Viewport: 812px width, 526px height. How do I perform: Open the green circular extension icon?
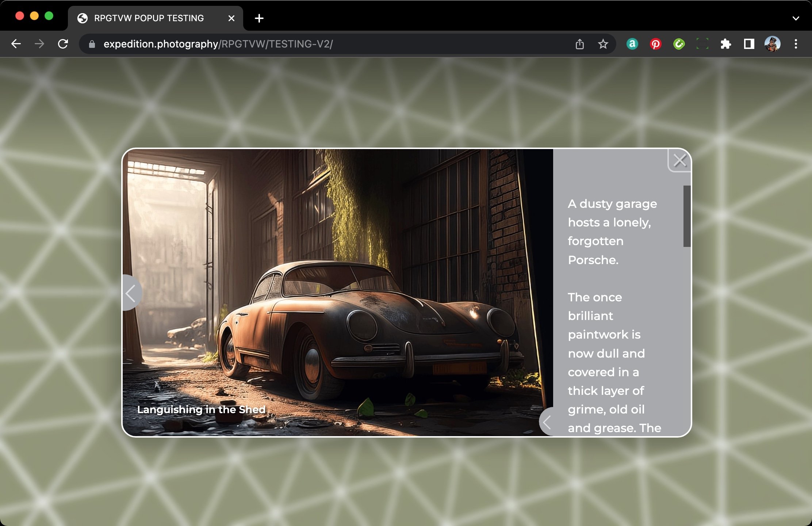pyautogui.click(x=679, y=44)
